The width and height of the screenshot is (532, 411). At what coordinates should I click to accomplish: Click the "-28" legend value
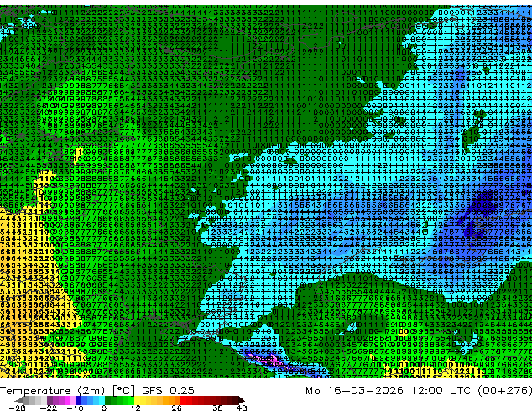tap(18, 408)
